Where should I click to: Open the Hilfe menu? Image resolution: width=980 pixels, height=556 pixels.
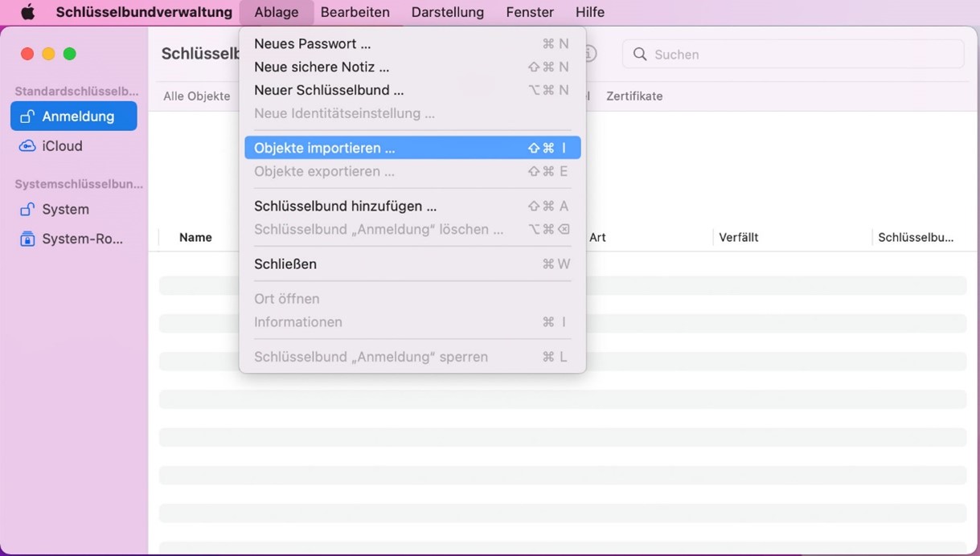pos(590,12)
